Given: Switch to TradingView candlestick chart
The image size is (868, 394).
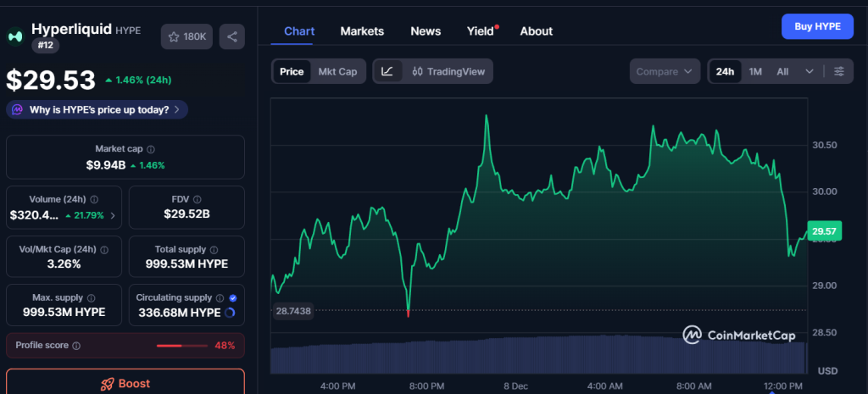Looking at the screenshot, I should [x=449, y=71].
